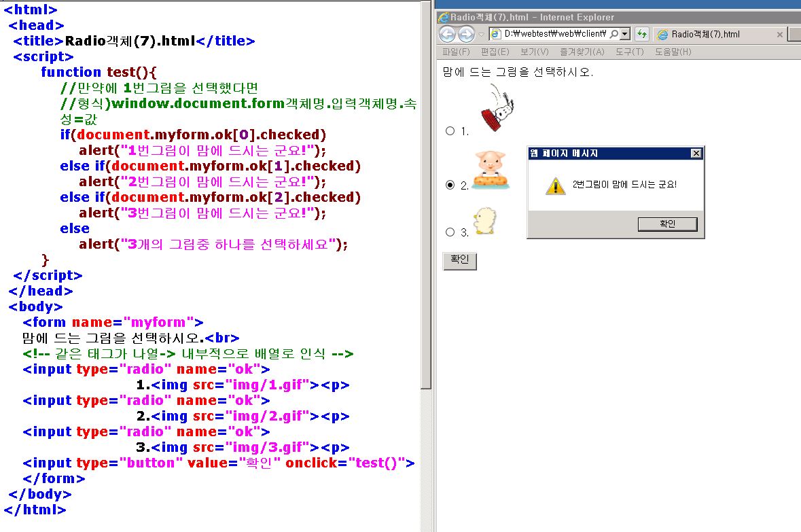The height and width of the screenshot is (532, 801).
Task: Open the 도움말(H) menu
Action: click(x=673, y=52)
